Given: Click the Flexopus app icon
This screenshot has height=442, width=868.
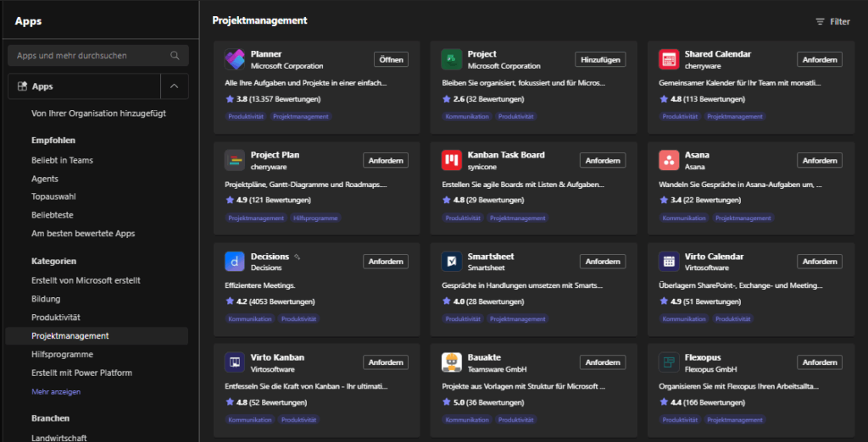Looking at the screenshot, I should 669,362.
